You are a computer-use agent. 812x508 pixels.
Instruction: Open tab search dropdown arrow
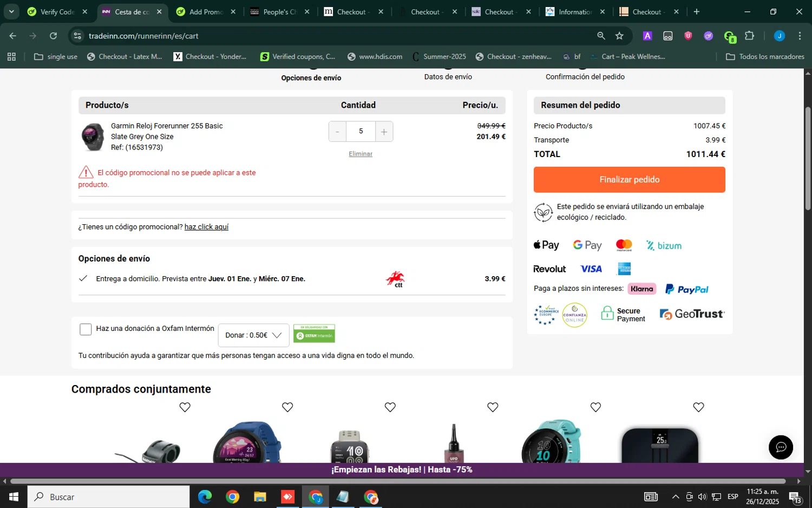[x=11, y=12]
